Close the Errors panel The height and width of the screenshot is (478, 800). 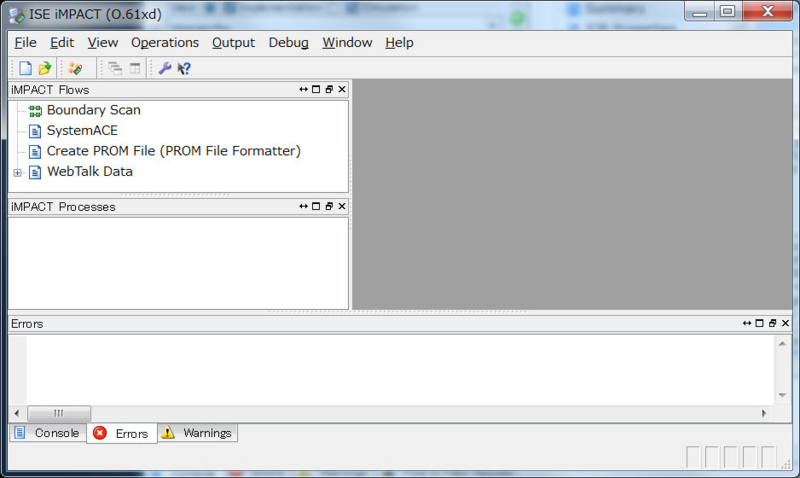(785, 323)
